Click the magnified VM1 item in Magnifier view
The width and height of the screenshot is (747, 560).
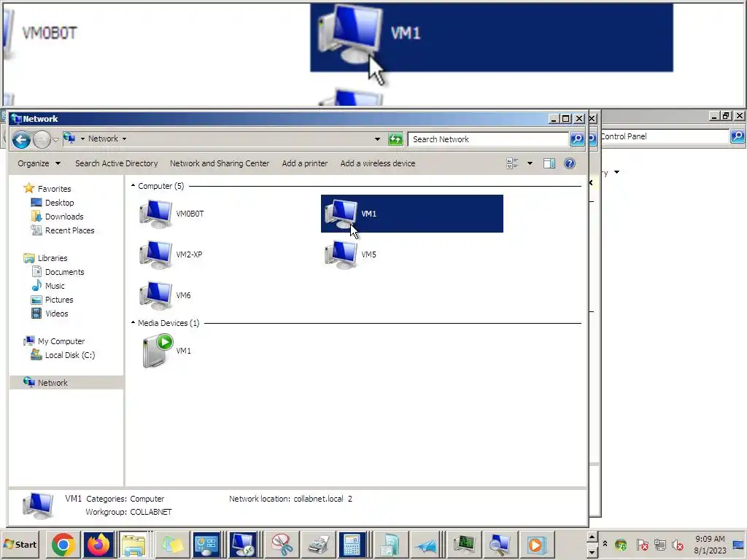click(492, 37)
